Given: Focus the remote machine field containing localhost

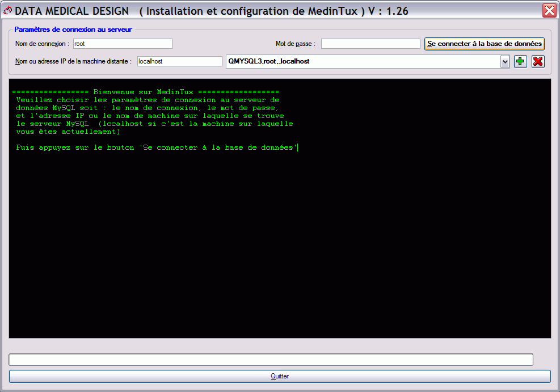Looking at the screenshot, I should click(x=180, y=61).
